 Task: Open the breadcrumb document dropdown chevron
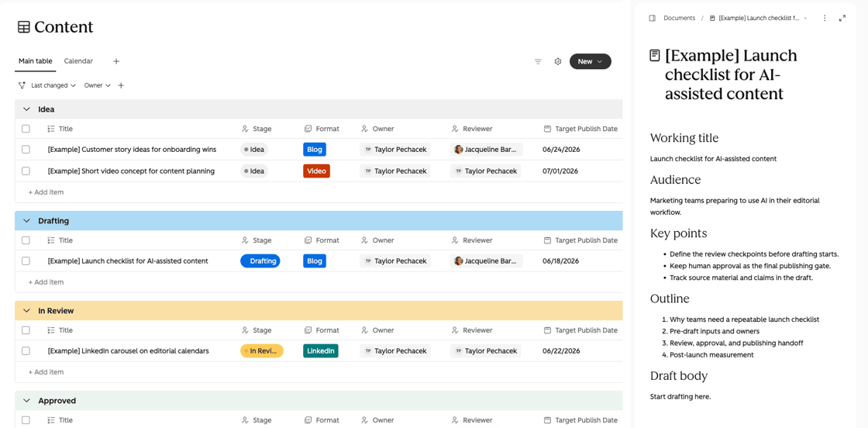[x=805, y=19]
